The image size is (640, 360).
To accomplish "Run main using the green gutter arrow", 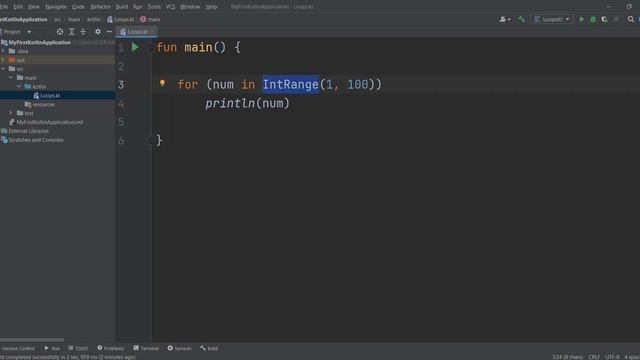I will point(135,47).
